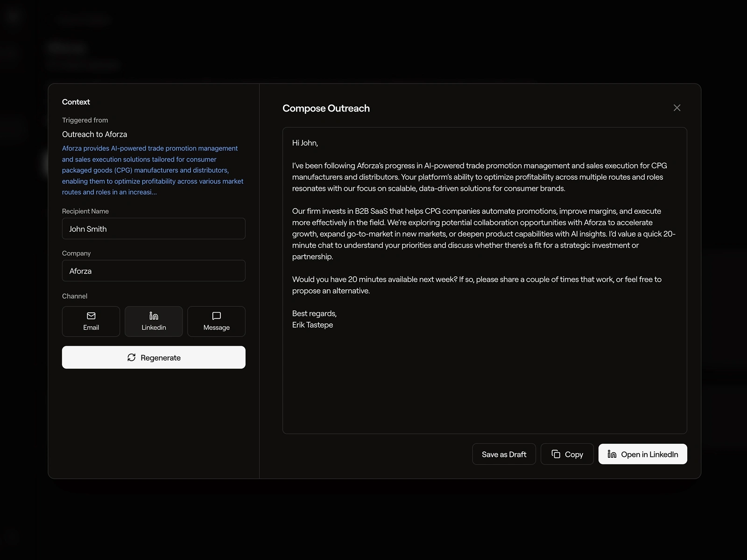Switch the outreach channel to Email
This screenshot has width=747, height=560.
point(91,321)
